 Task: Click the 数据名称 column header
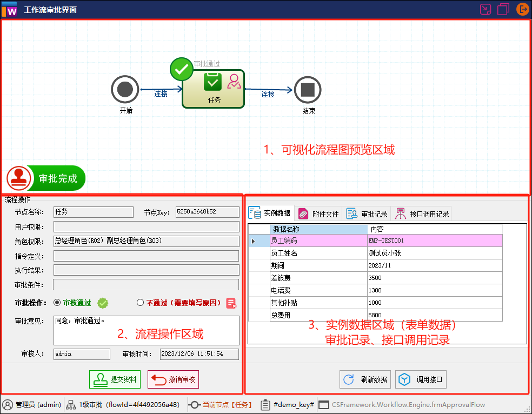[318, 229]
